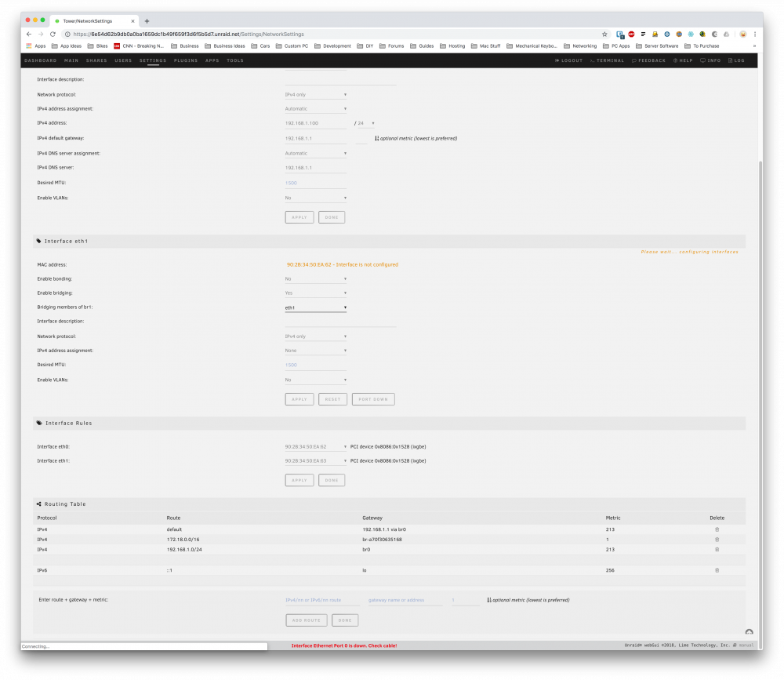The height and width of the screenshot is (680, 784).
Task: Open eth1 IPv4 address assignment dropdown
Action: (x=315, y=351)
